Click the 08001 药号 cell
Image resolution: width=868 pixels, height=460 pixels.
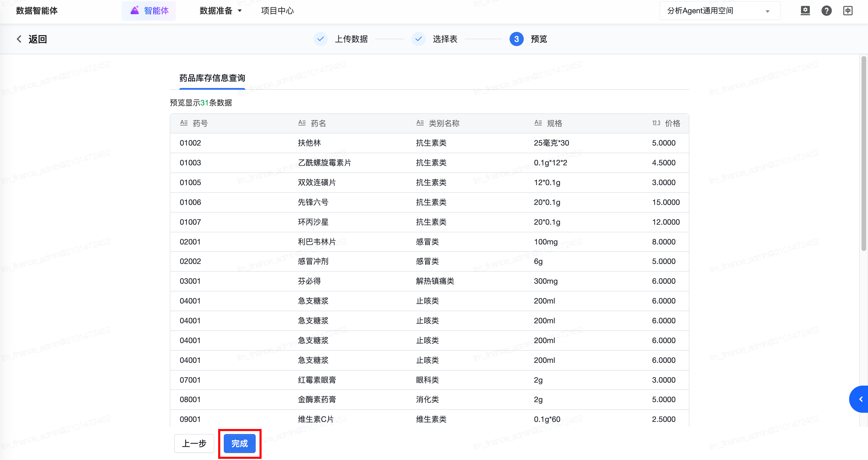point(190,400)
